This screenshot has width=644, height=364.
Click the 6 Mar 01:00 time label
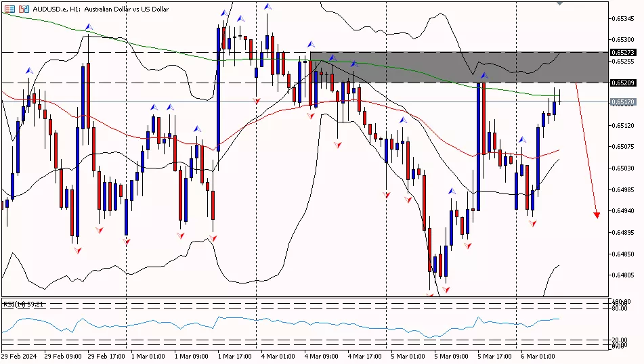(538, 356)
